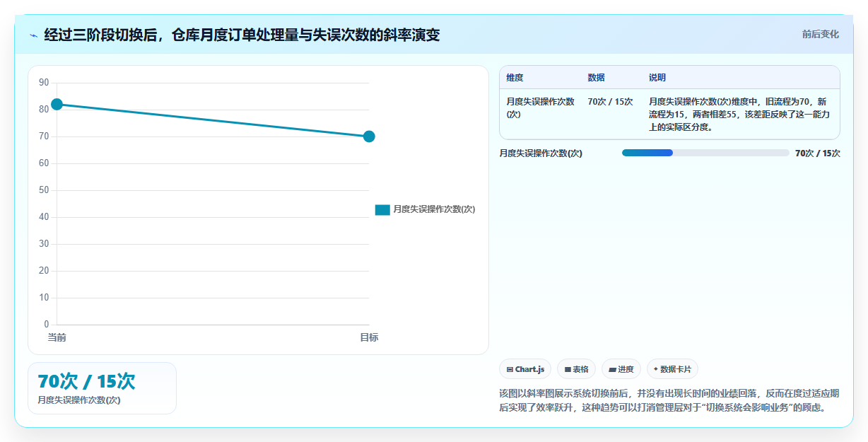This screenshot has height=442, width=868.
Task: Select the 数据卡片 tag chip
Action: tap(672, 369)
